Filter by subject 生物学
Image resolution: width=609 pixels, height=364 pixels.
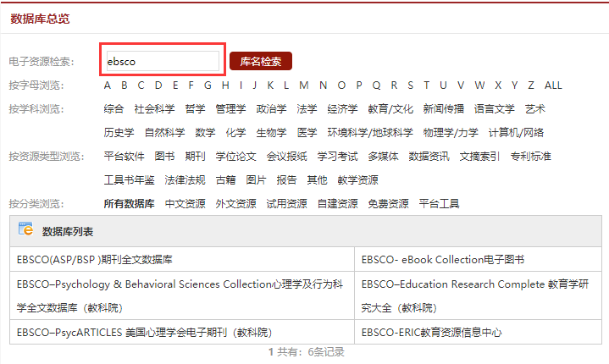[272, 133]
